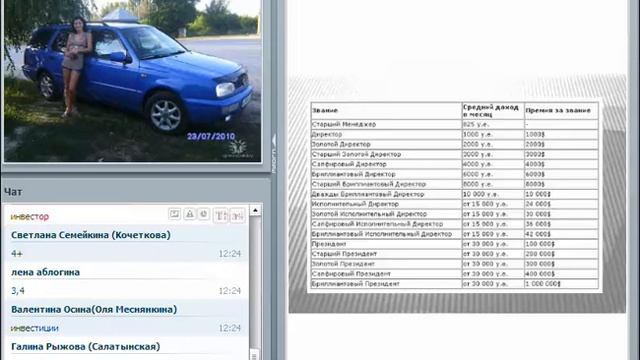
Task: Collapse the left panel using the splitter handle
Action: tap(273, 153)
